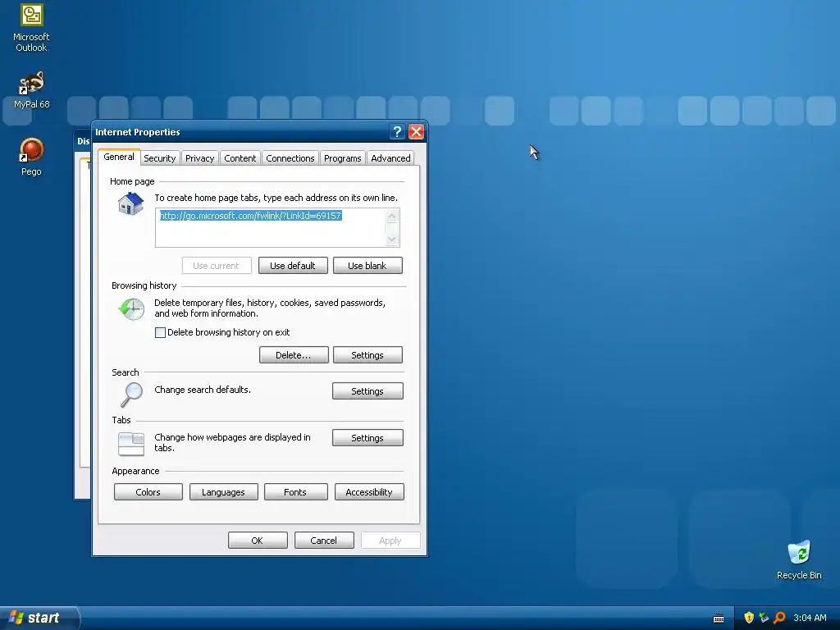Open Browsing history Settings
The height and width of the screenshot is (630, 840).
(x=367, y=355)
